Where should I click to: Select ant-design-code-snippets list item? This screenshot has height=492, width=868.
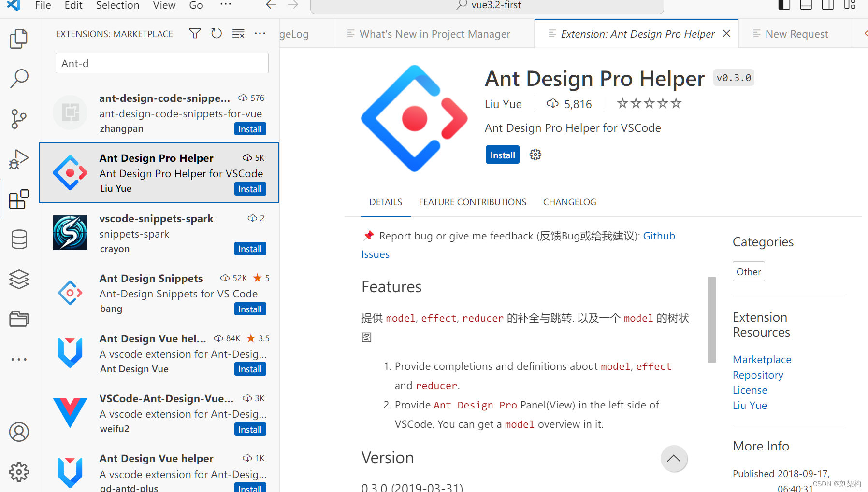[x=159, y=112]
